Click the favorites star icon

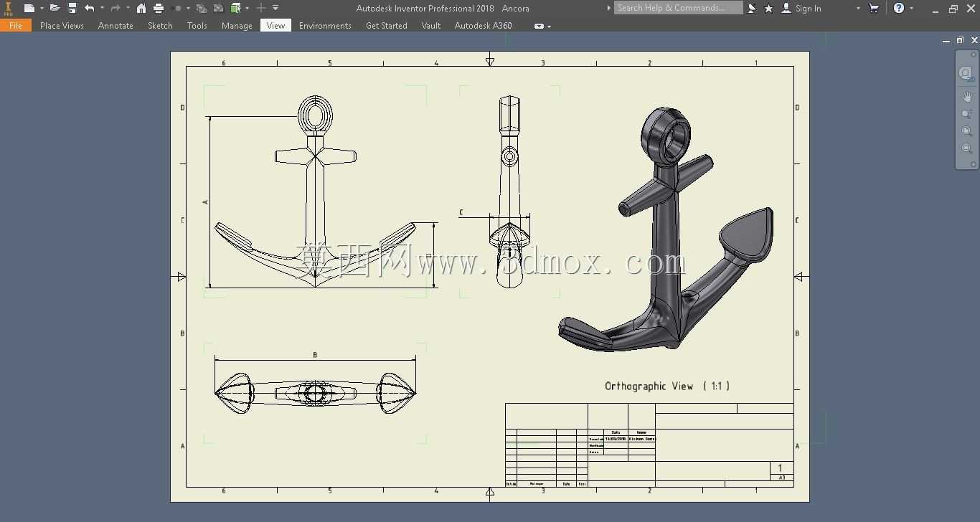coord(768,8)
